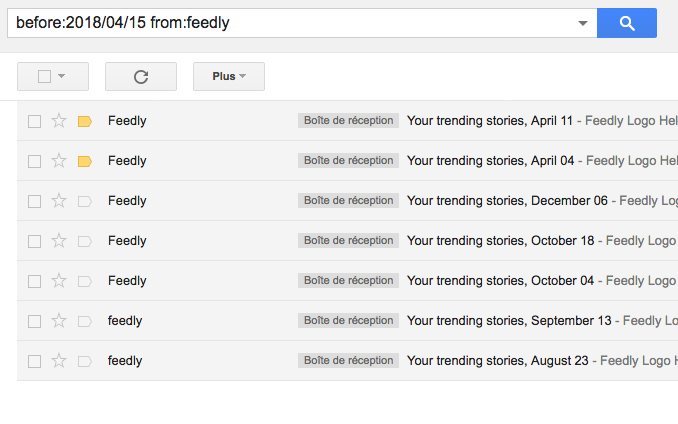This screenshot has width=678, height=424.
Task: Open the Plus actions dropdown
Action: pos(229,76)
